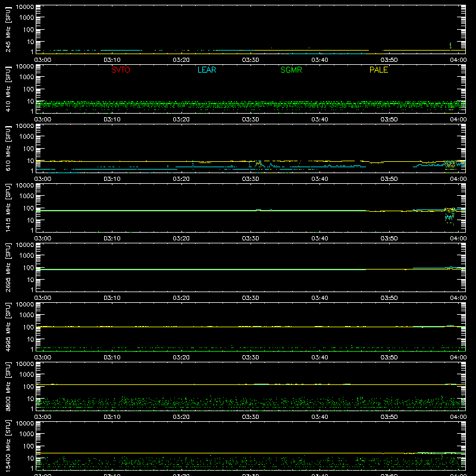Click the 10000 tick label in 8800 MHz panel
Viewport: 476px width, 476px height.
pyautogui.click(x=25, y=364)
